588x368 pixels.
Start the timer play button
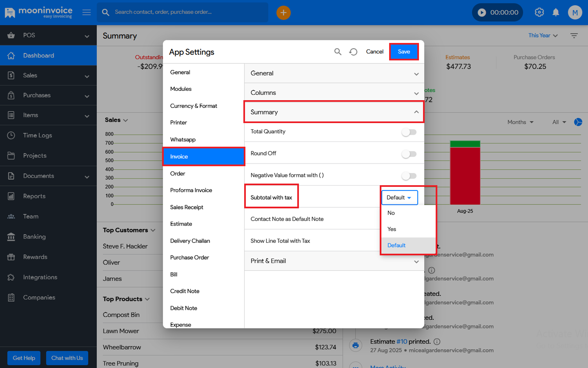coord(482,13)
